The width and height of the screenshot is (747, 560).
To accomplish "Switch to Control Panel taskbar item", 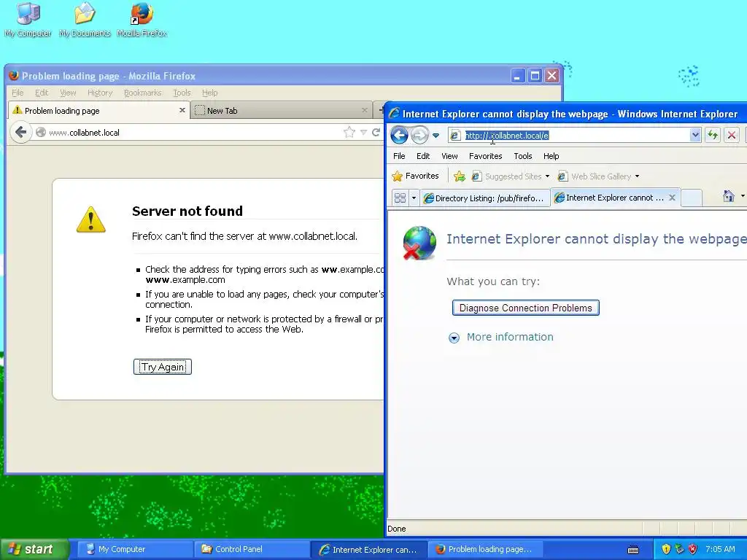I will [251, 549].
